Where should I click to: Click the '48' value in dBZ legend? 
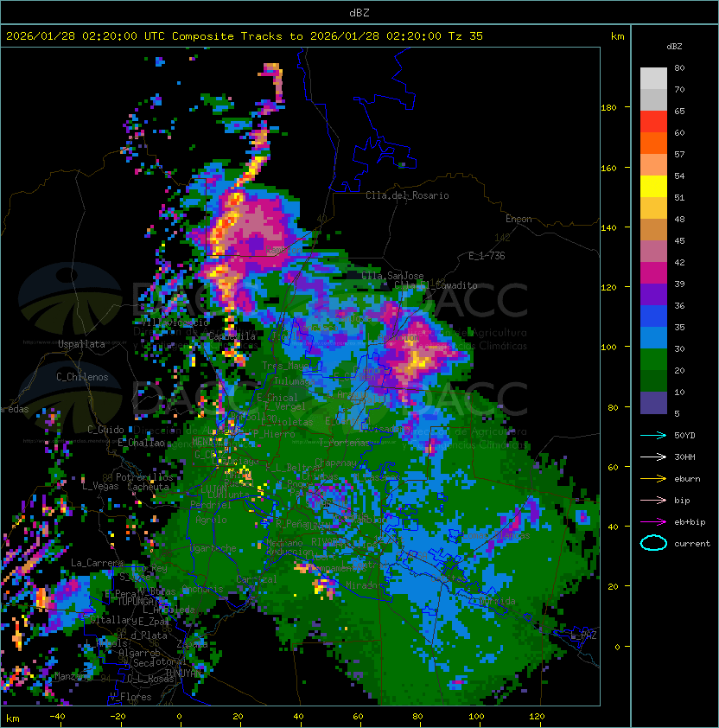coord(679,219)
